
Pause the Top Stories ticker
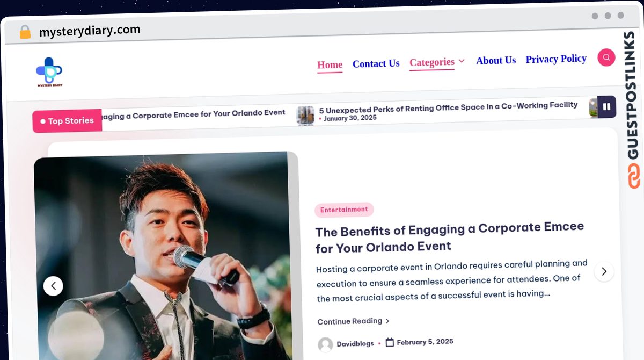[606, 107]
